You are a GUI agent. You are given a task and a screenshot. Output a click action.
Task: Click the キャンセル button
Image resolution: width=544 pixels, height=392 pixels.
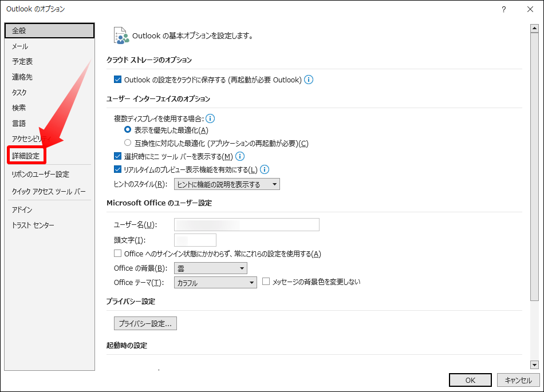[518, 380]
